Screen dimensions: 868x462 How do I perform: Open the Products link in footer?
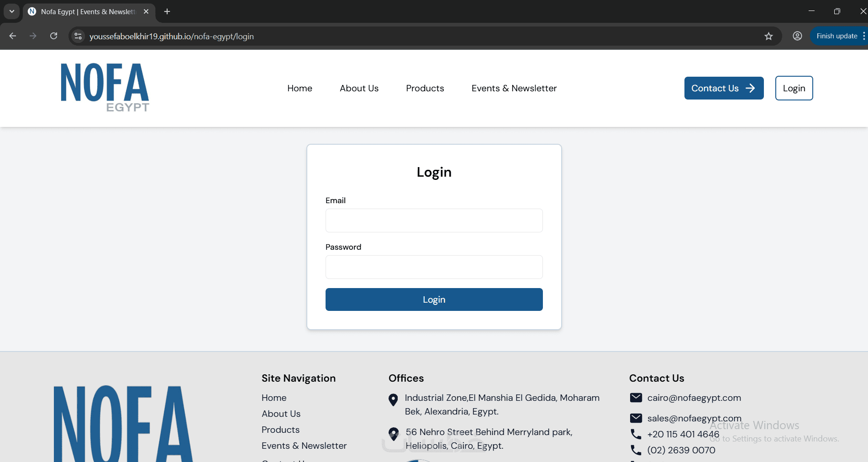280,430
